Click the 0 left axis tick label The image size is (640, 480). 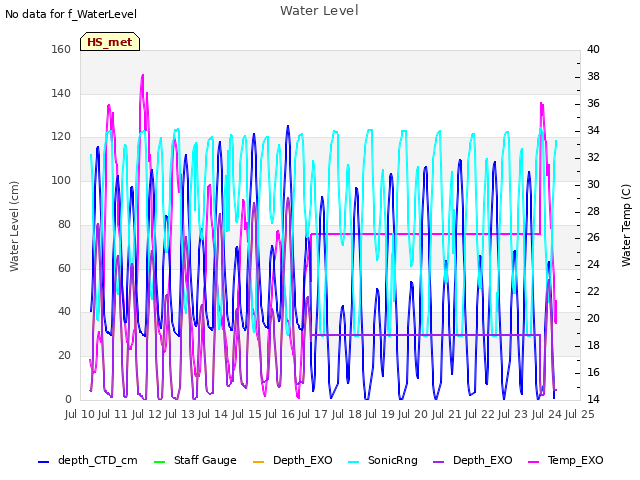pyautogui.click(x=68, y=399)
